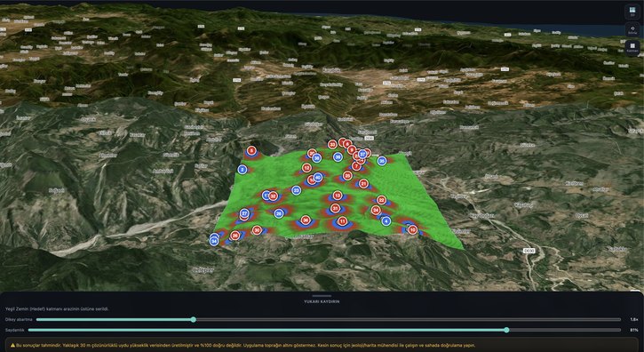This screenshot has height=352, width=644.
Task: Switch map to 2D view
Action: click(632, 12)
